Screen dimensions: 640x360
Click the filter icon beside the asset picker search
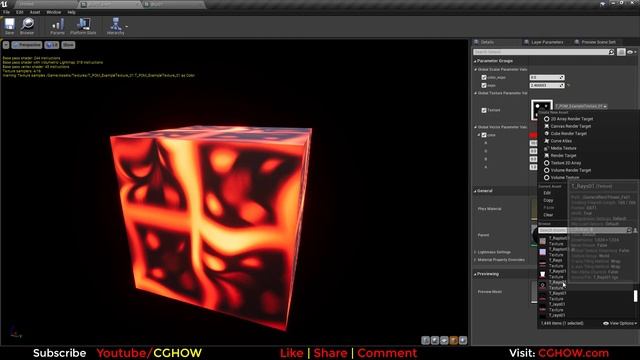[635, 231]
